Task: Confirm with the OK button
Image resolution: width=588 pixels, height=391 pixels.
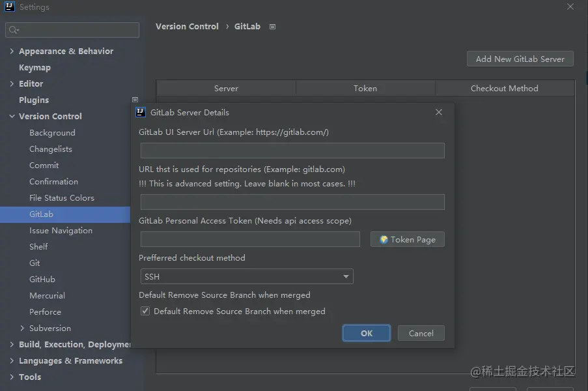Action: coord(367,333)
